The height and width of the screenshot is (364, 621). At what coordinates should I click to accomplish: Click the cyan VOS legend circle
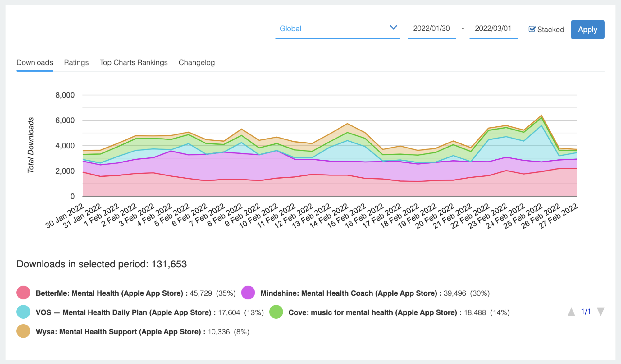click(23, 312)
